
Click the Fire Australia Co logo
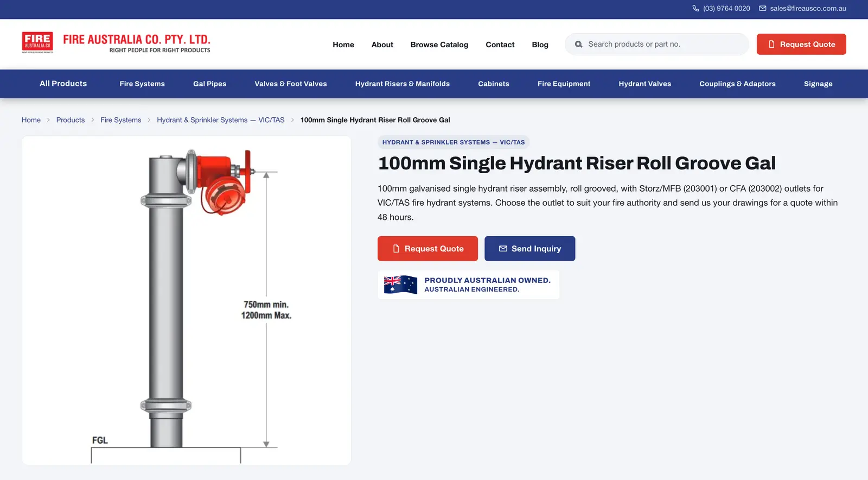(x=116, y=43)
